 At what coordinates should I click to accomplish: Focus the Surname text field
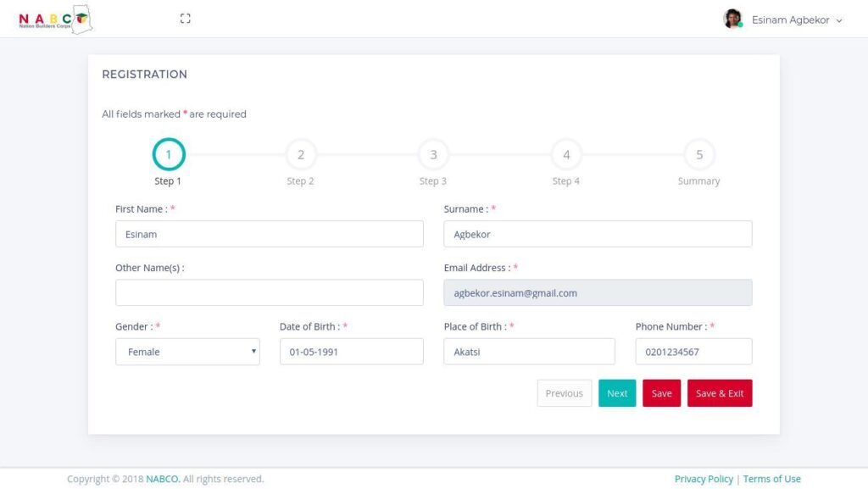pos(598,234)
